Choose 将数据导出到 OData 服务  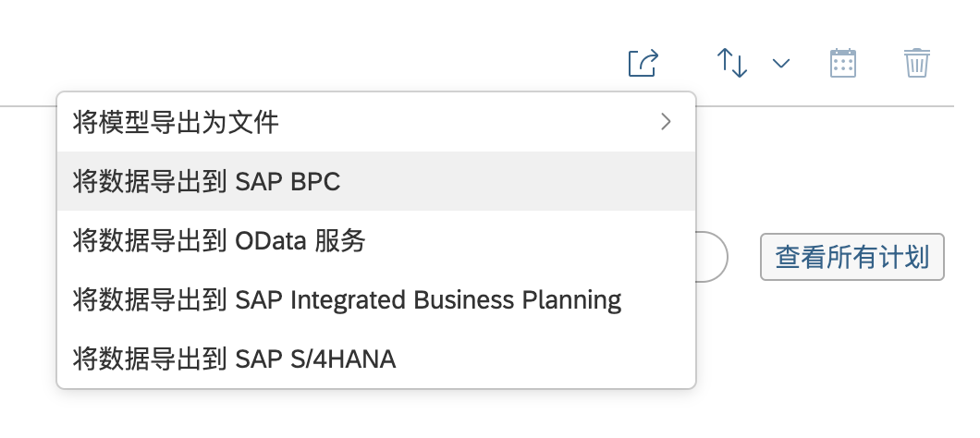(x=219, y=241)
